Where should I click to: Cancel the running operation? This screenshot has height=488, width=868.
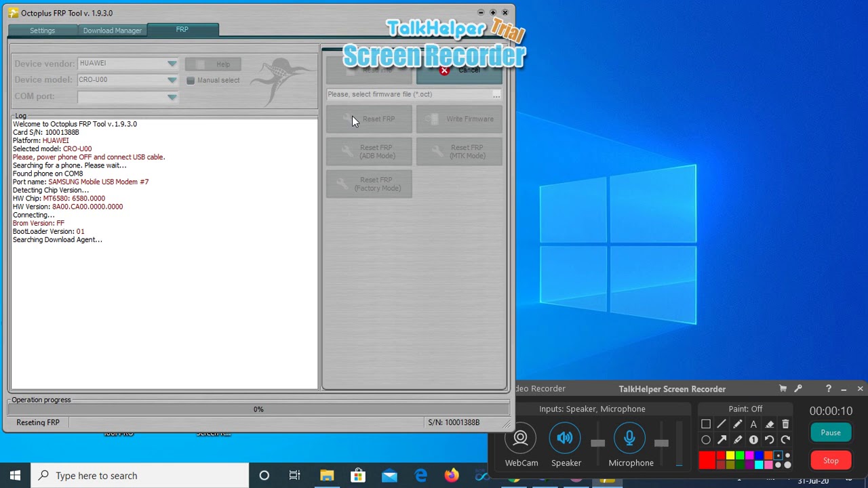point(459,70)
